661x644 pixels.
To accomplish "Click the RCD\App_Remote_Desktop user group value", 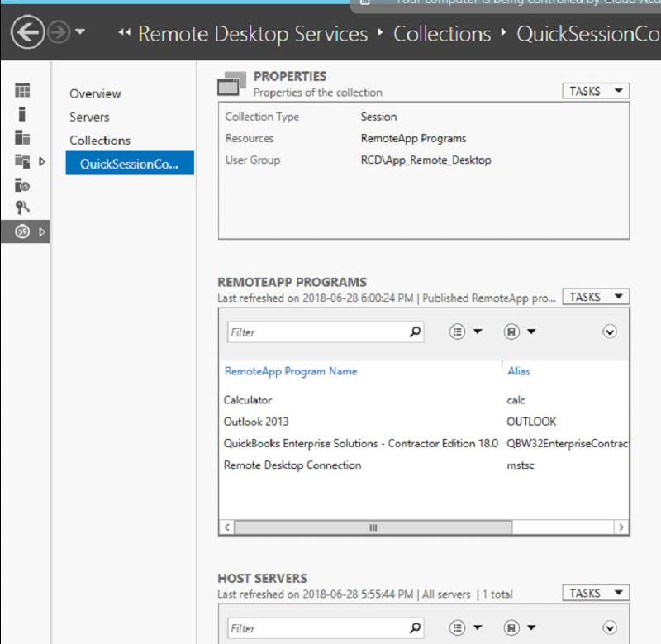I will (x=426, y=160).
